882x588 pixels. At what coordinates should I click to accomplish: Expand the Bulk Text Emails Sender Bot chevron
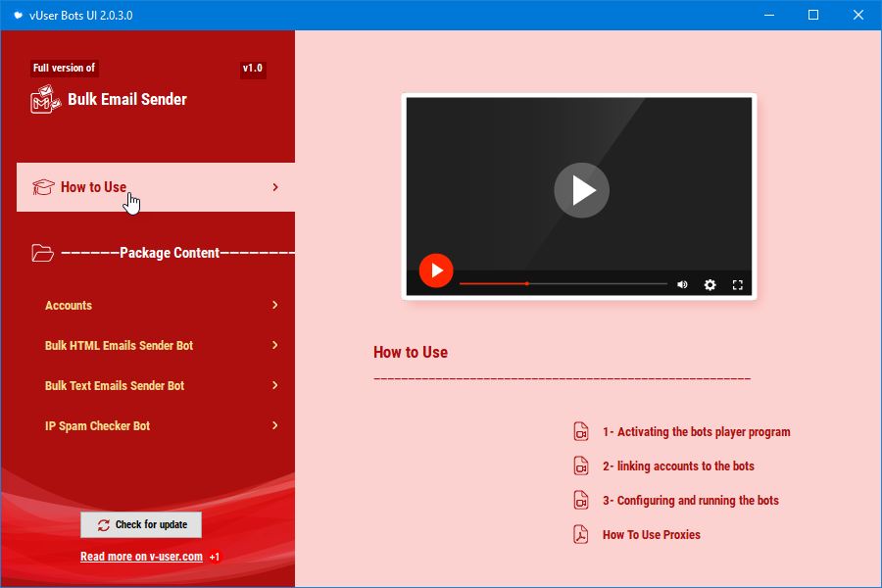click(275, 385)
